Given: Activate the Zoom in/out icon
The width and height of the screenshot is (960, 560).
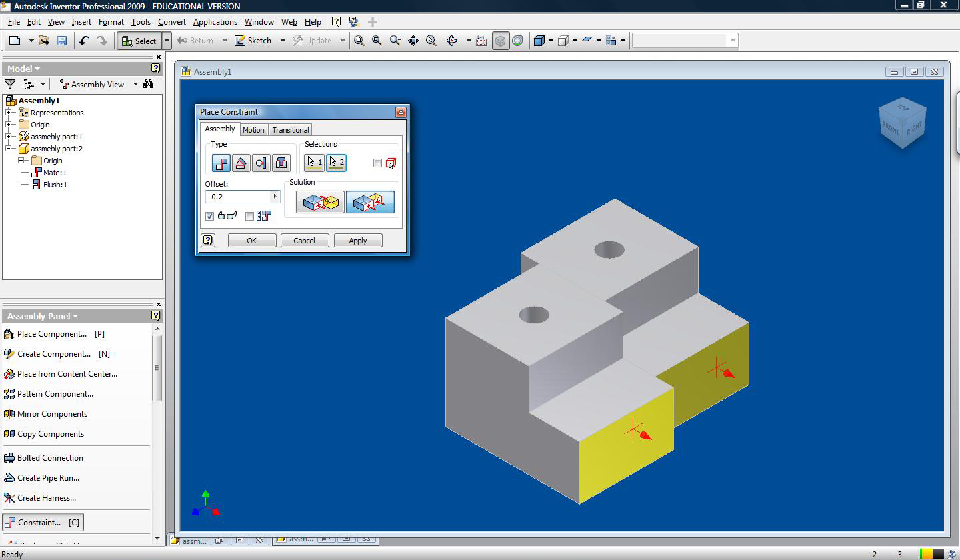Looking at the screenshot, I should 395,41.
